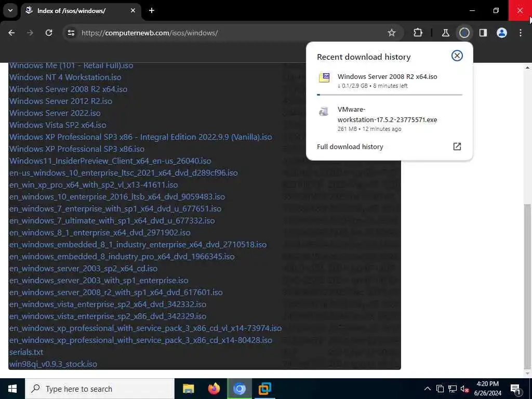Open en_windows_vista_enterprise_sp2_x86 iso link

click(x=108, y=316)
